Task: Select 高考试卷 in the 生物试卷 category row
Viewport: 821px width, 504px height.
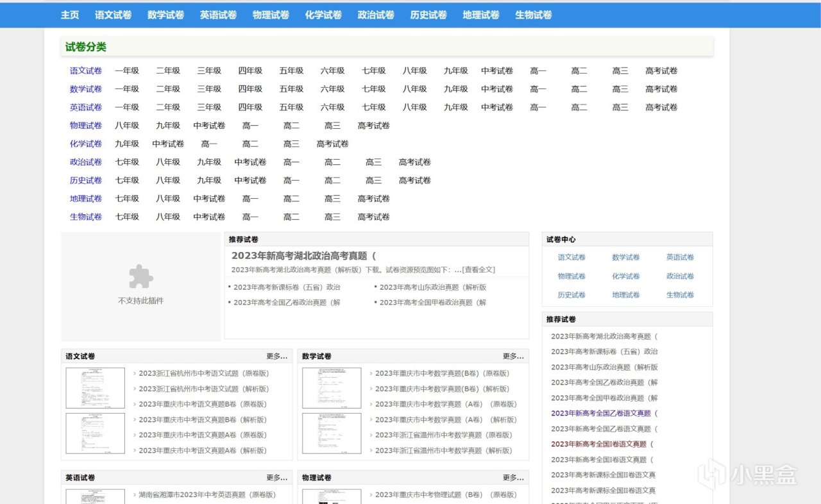Action: pyautogui.click(x=373, y=217)
